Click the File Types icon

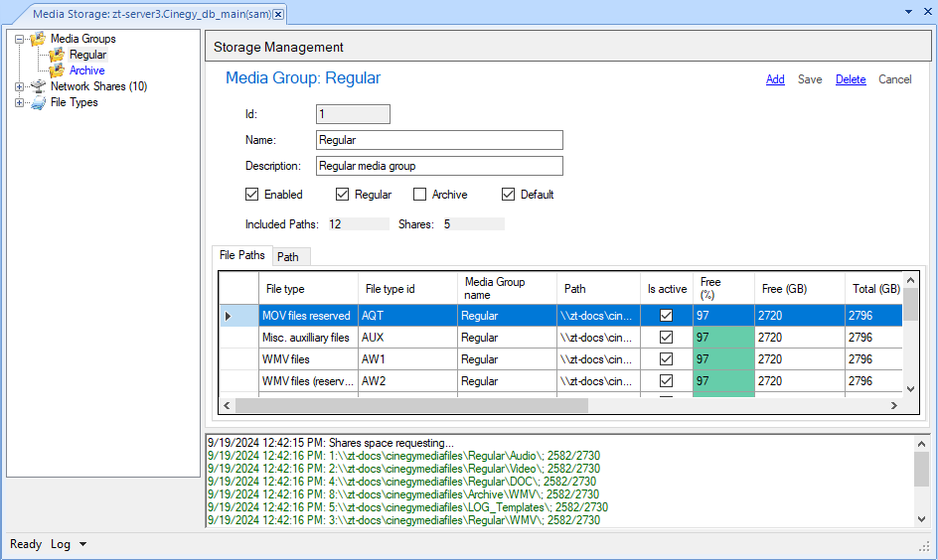[38, 102]
